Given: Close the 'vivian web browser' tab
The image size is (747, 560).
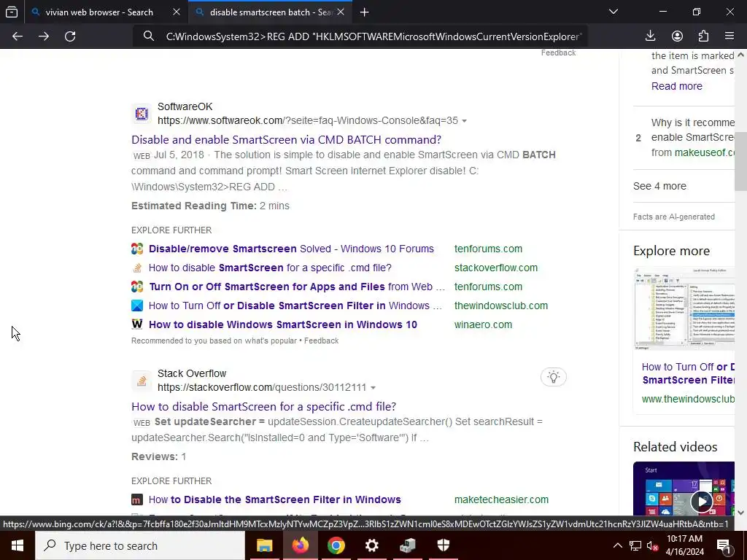Looking at the screenshot, I should (177, 12).
